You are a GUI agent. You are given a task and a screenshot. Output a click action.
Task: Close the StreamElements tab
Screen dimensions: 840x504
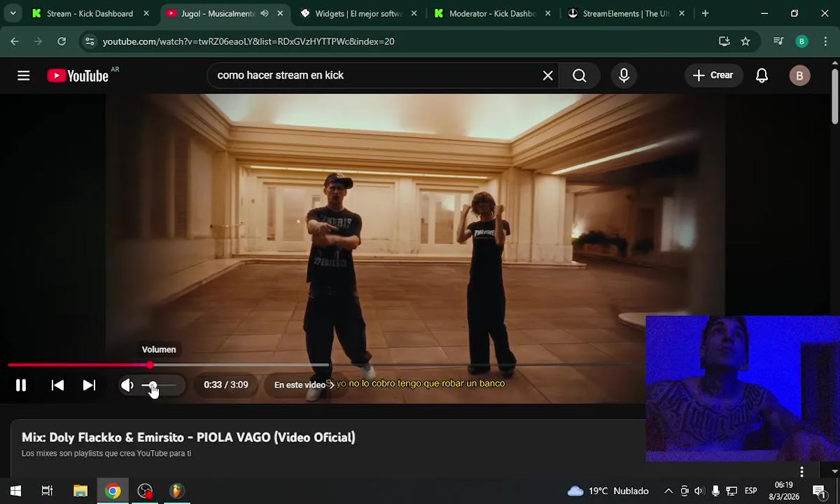point(681,13)
